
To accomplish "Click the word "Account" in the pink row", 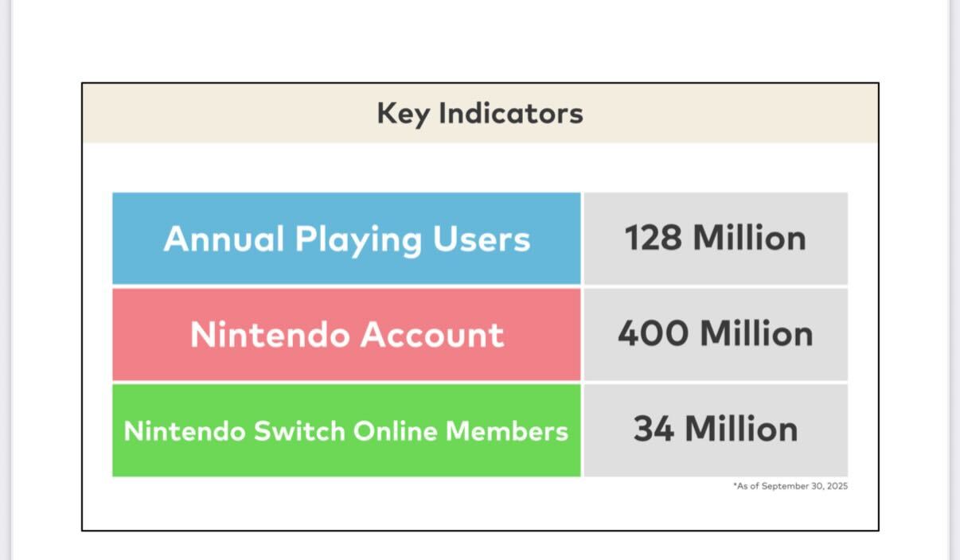I will 431,335.
